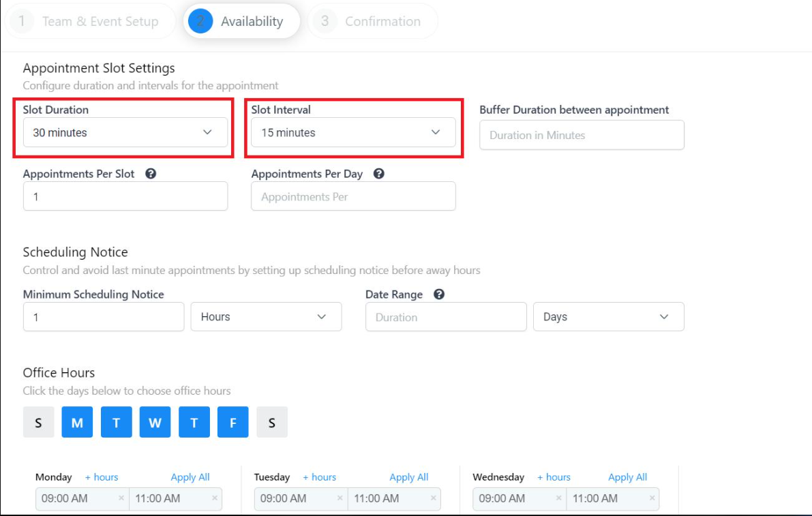The width and height of the screenshot is (812, 516).
Task: Toggle Saturday office hours button
Action: point(272,423)
